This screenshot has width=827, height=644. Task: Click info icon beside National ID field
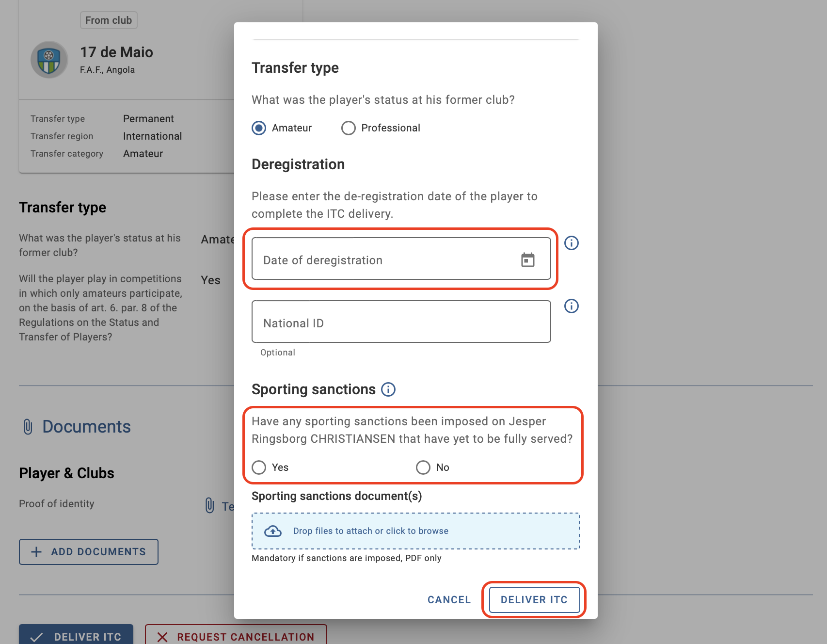pyautogui.click(x=572, y=306)
